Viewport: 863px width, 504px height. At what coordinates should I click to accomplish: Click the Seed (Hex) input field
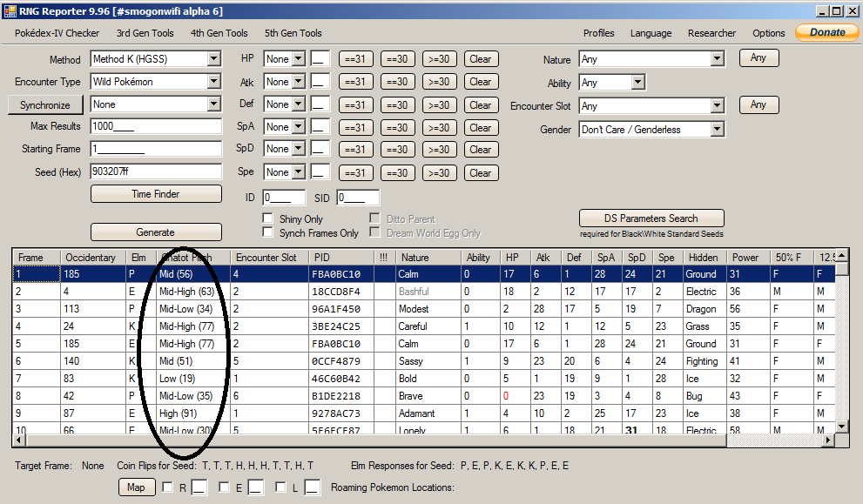point(157,172)
